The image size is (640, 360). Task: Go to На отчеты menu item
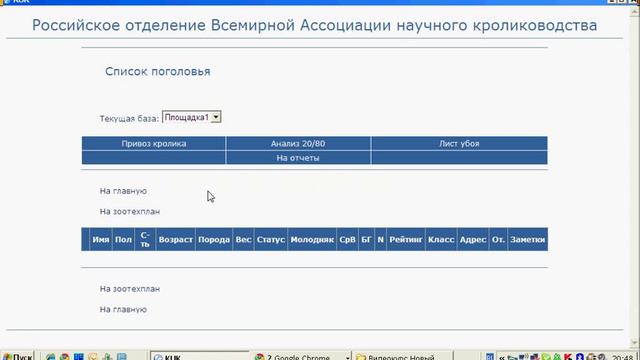tap(298, 158)
